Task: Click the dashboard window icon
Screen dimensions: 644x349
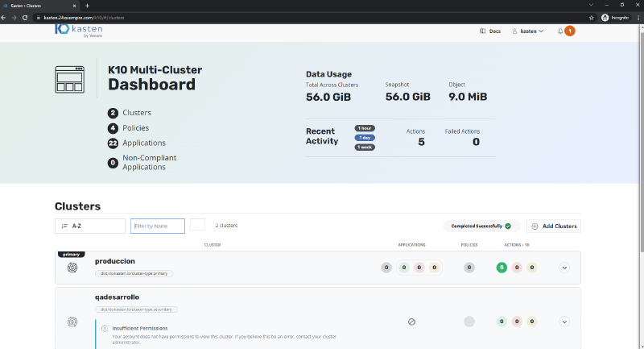Action: coord(70,79)
